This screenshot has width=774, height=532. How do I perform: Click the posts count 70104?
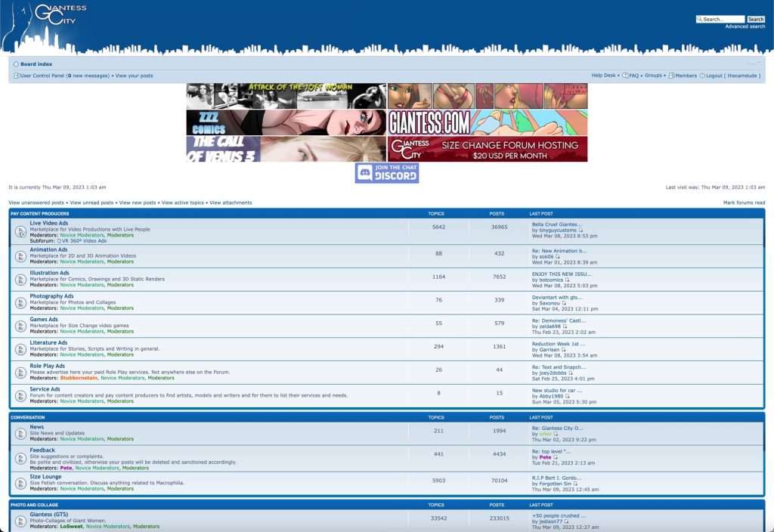coord(500,480)
